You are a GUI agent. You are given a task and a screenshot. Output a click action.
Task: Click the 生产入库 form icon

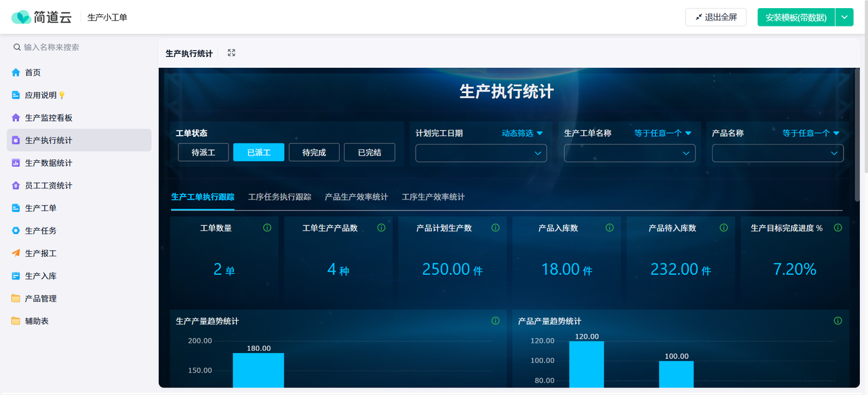(x=16, y=276)
